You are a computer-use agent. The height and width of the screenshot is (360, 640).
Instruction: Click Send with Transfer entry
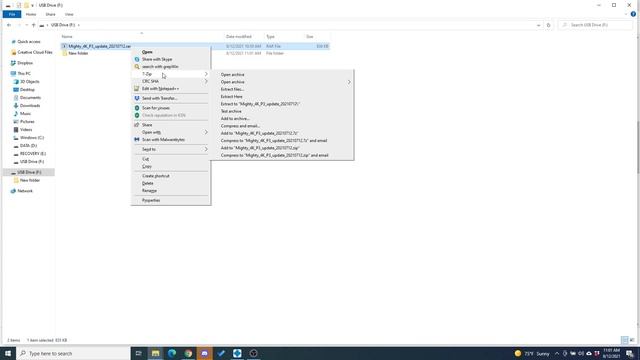click(159, 98)
